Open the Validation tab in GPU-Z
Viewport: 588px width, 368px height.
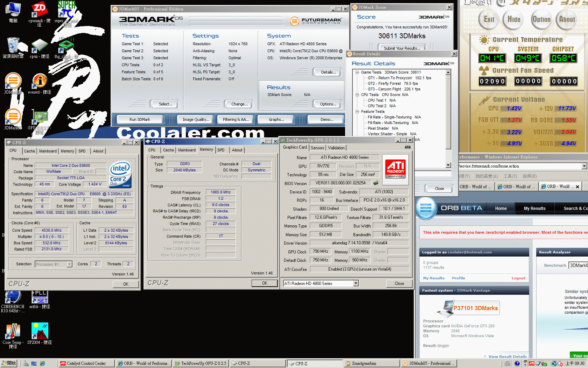(x=336, y=148)
